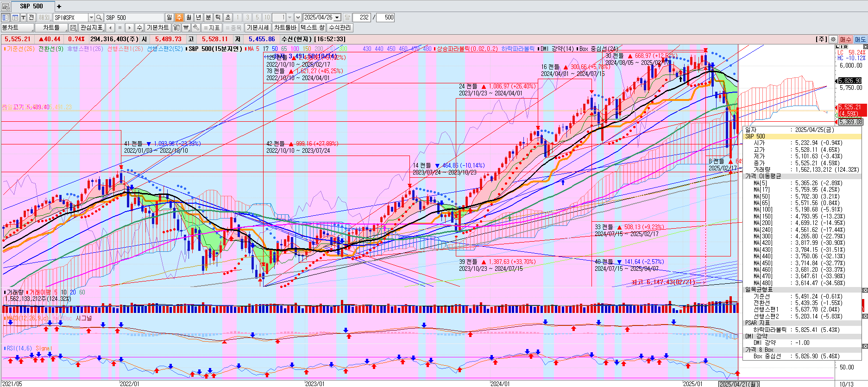Toggle the 해외 overseas button

44,17
